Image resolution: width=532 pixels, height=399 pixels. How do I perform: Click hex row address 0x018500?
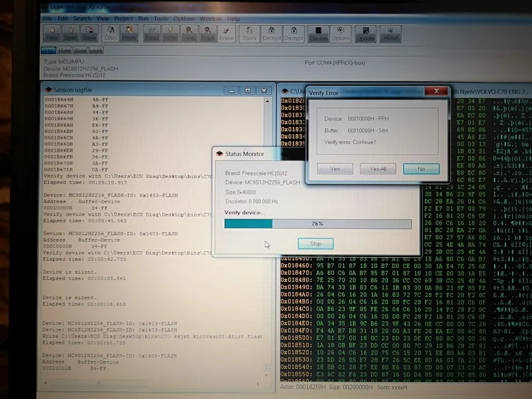coord(296,338)
